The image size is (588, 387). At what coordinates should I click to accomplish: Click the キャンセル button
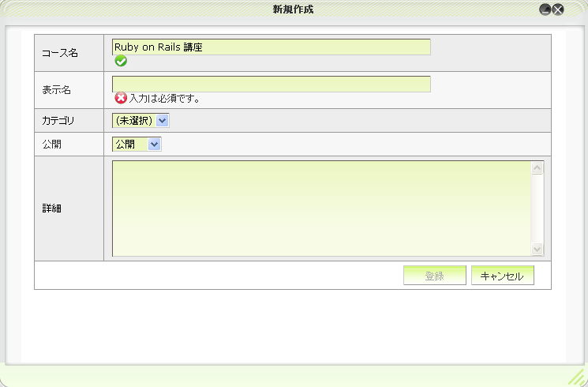503,276
